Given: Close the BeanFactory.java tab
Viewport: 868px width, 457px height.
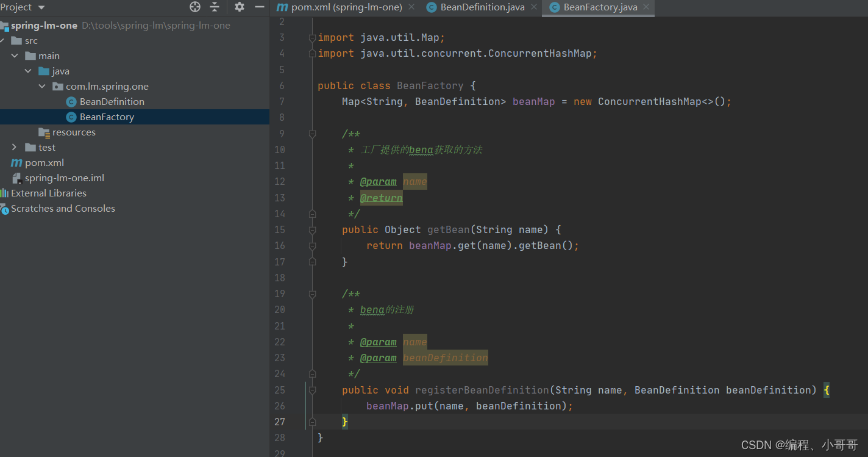Looking at the screenshot, I should pyautogui.click(x=646, y=7).
